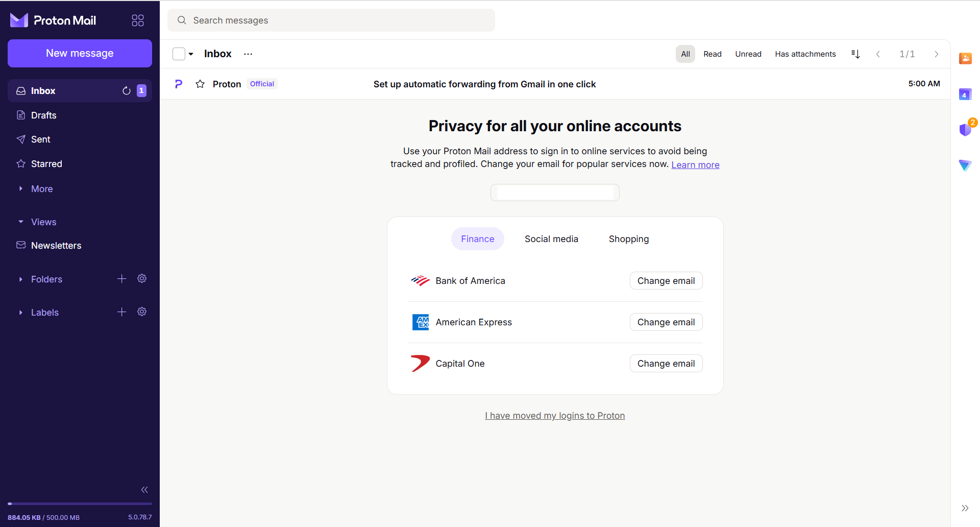Image resolution: width=980 pixels, height=527 pixels.
Task: Open the Gmail forwarding email subject
Action: pyautogui.click(x=484, y=84)
